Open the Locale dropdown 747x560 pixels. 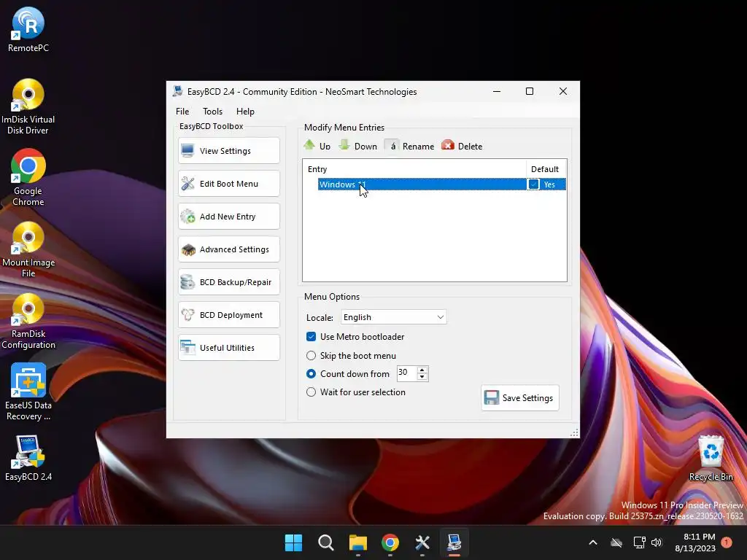point(393,317)
